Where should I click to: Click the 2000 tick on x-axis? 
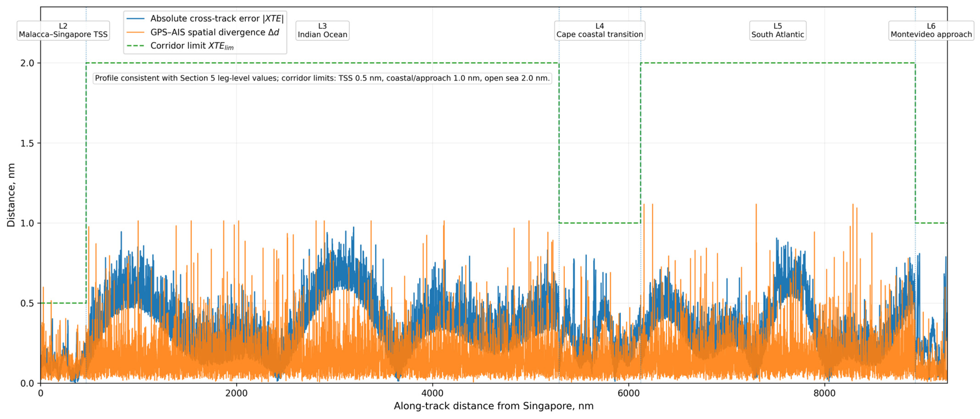click(x=236, y=393)
